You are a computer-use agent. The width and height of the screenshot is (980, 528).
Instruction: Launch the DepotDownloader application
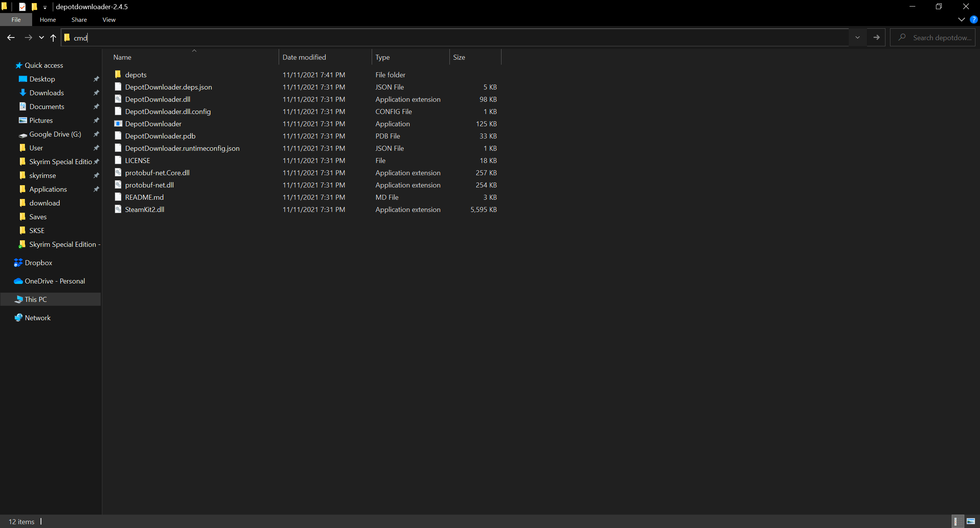(x=153, y=124)
